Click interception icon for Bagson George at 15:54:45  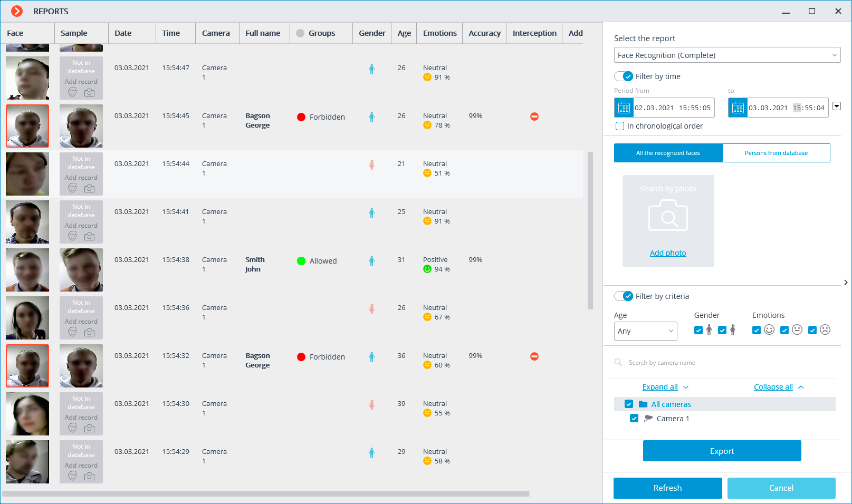[x=534, y=117]
